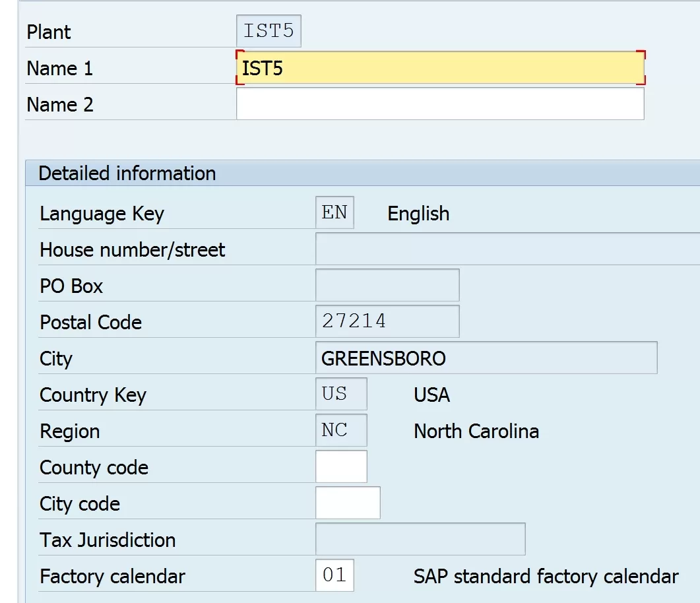
Task: Click the North Carolina region description
Action: click(x=476, y=431)
